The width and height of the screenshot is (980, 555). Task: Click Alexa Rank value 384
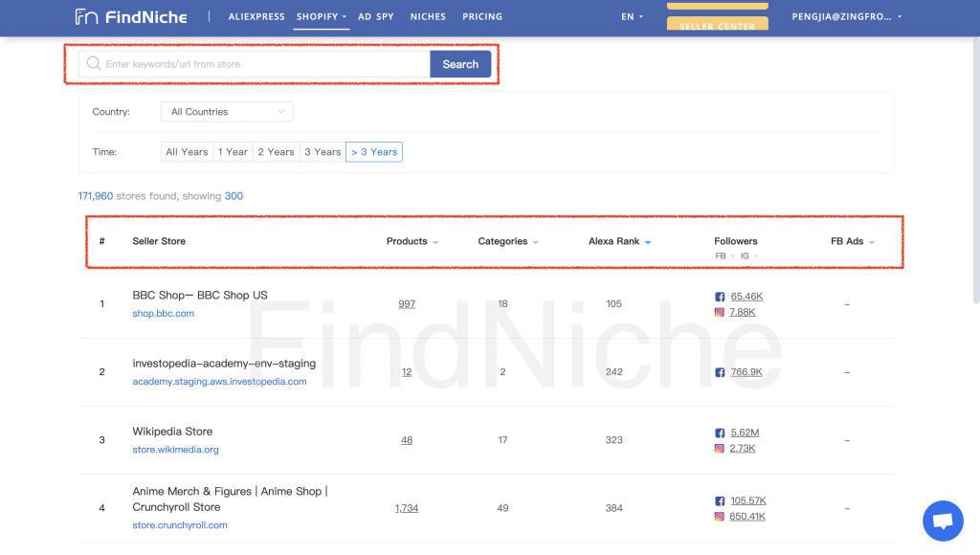coord(613,508)
